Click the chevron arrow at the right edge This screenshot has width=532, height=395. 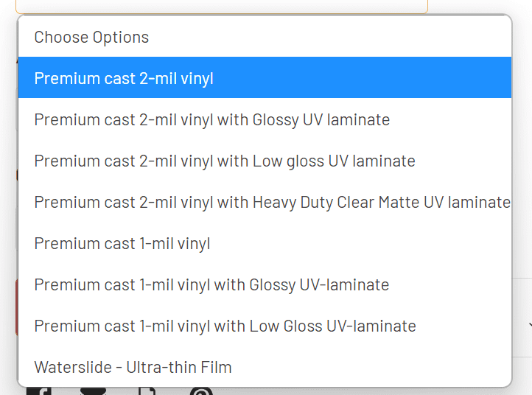coord(528,324)
